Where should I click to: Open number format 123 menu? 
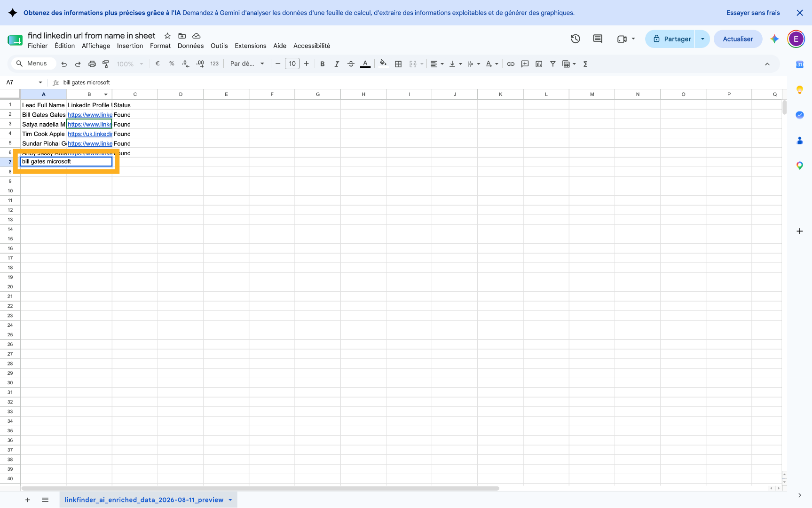(x=214, y=64)
